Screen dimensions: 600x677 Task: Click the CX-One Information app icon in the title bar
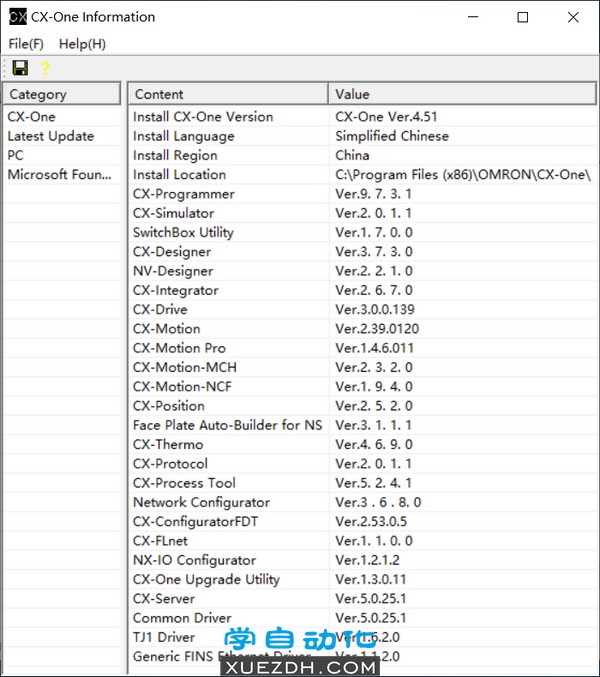(18, 17)
